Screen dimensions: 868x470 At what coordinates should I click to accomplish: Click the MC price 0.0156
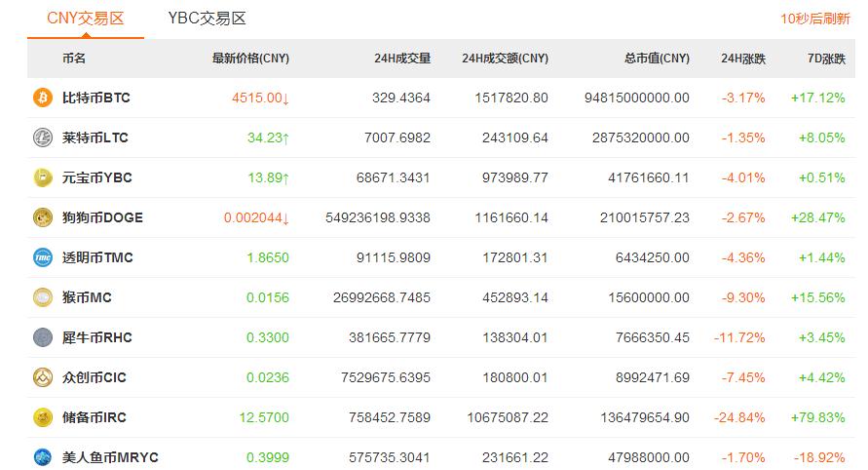[x=268, y=297]
